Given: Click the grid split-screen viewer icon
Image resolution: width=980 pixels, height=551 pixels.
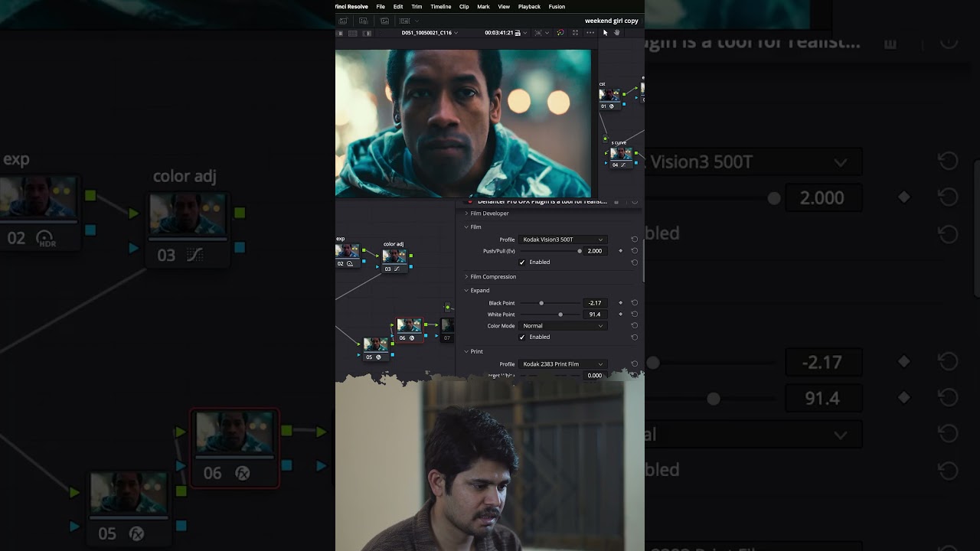Looking at the screenshot, I should (x=353, y=33).
